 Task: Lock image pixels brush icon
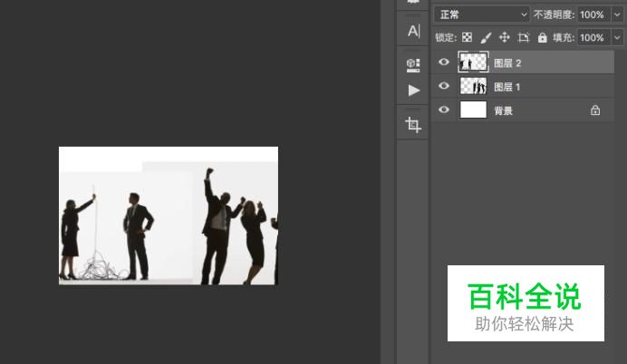point(486,38)
